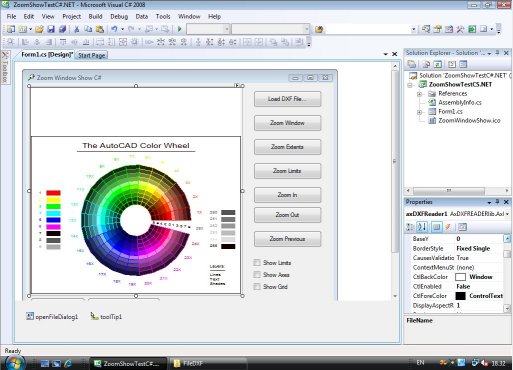Image resolution: width=513 pixels, height=370 pixels.
Task: Enable the Show Limits checkbox
Action: 257,263
